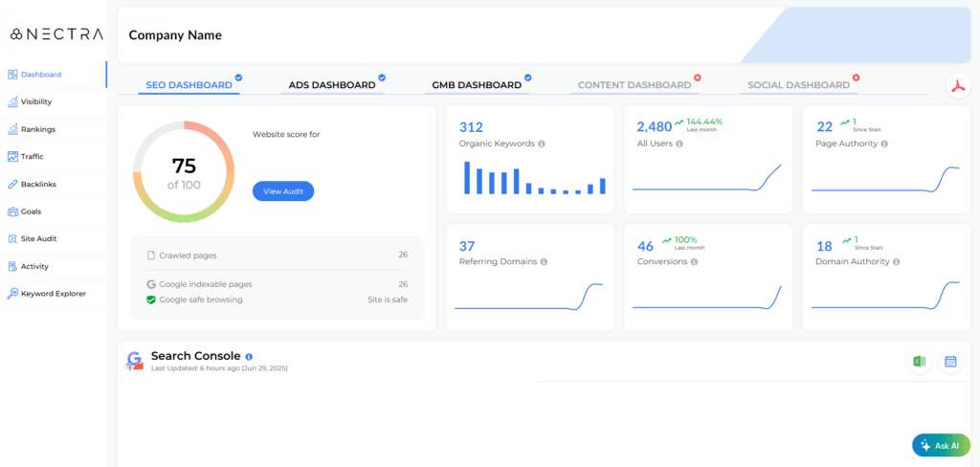Open the Site Audit menu item
Screen dimensions: 980x467
click(39, 239)
